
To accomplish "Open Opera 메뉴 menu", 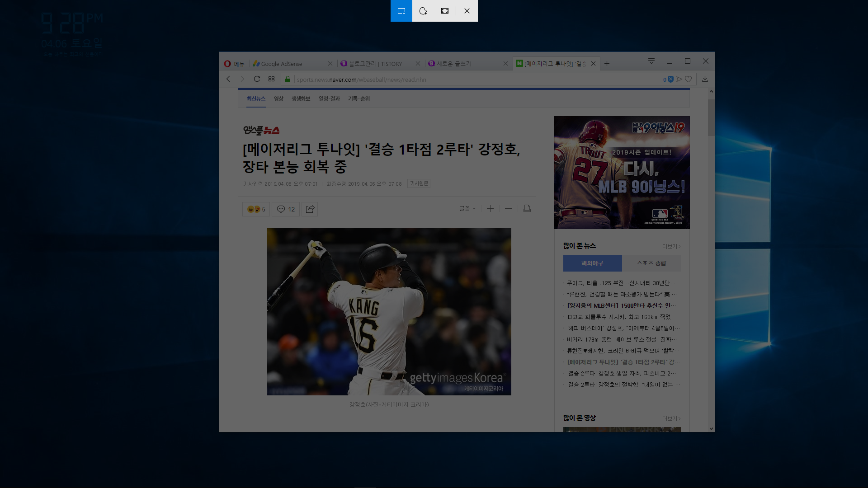I will (234, 64).
